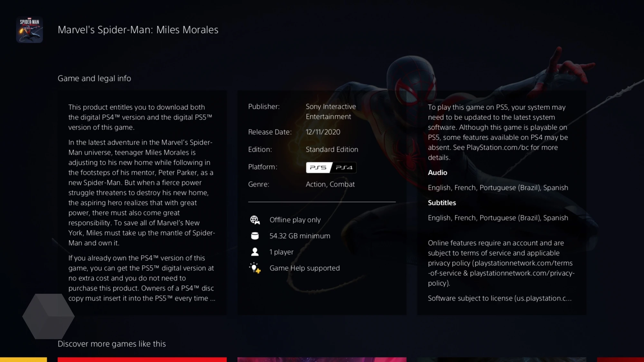Click the truncated 'Software subject to license' line

500,298
